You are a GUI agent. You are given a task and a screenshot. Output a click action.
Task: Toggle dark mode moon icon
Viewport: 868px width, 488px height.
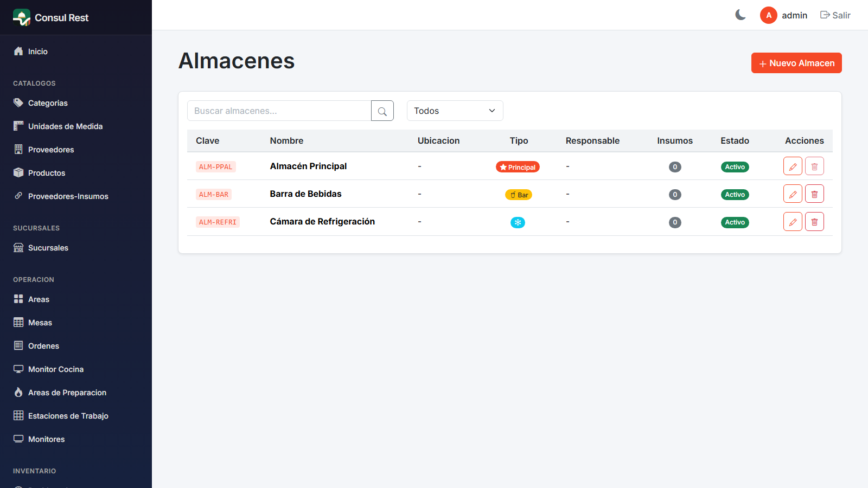tap(741, 15)
